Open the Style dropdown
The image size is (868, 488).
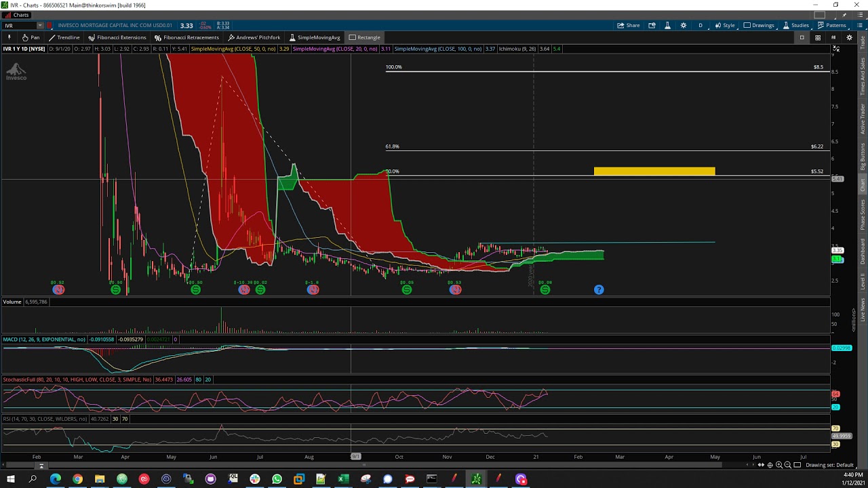(725, 25)
